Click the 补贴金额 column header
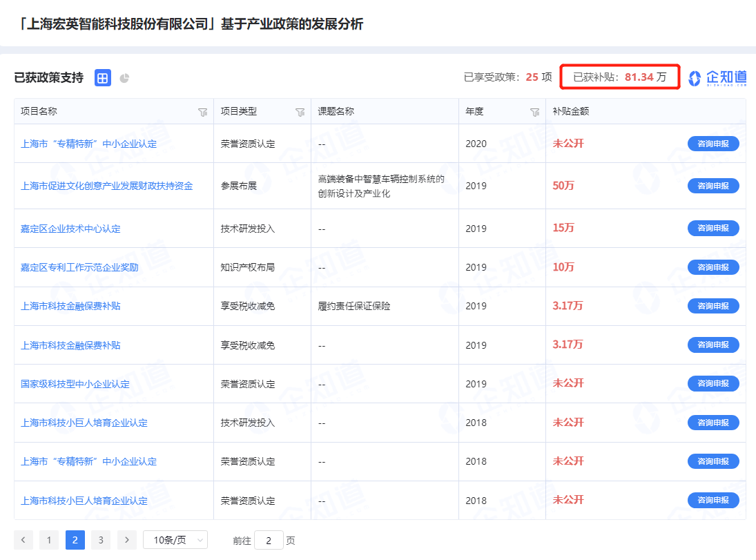This screenshot has width=756, height=560. (571, 111)
